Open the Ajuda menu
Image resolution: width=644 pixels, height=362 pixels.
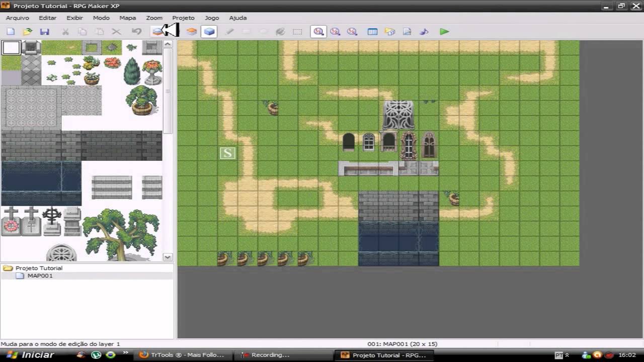pos(238,18)
